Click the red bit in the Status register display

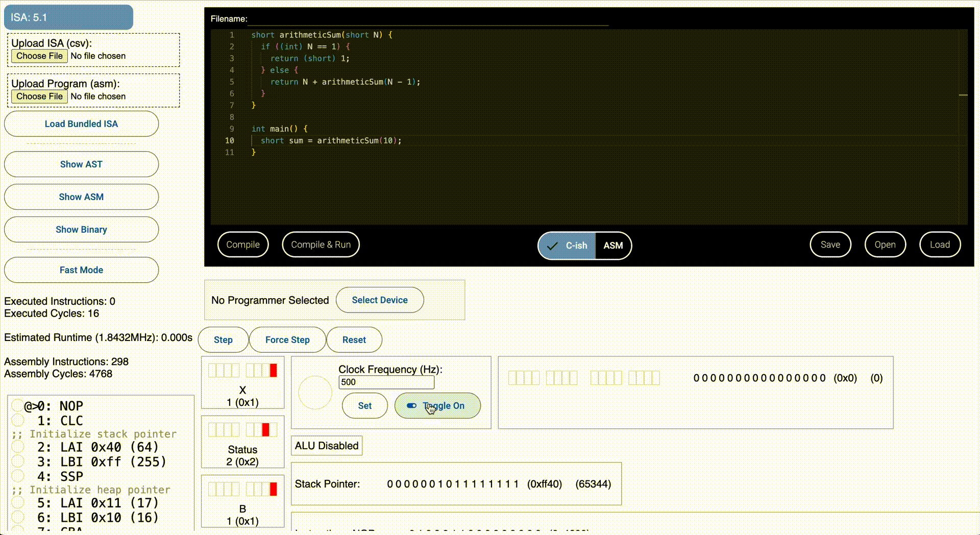[x=265, y=430]
